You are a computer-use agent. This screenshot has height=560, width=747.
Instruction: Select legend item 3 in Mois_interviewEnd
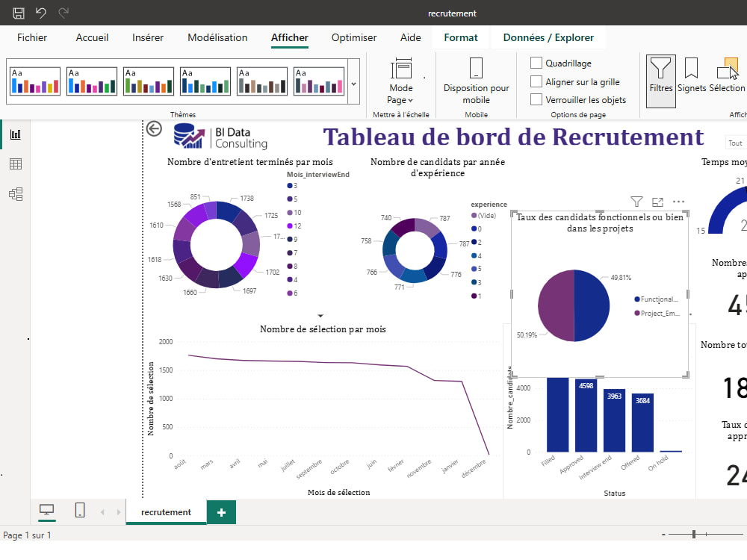point(293,186)
